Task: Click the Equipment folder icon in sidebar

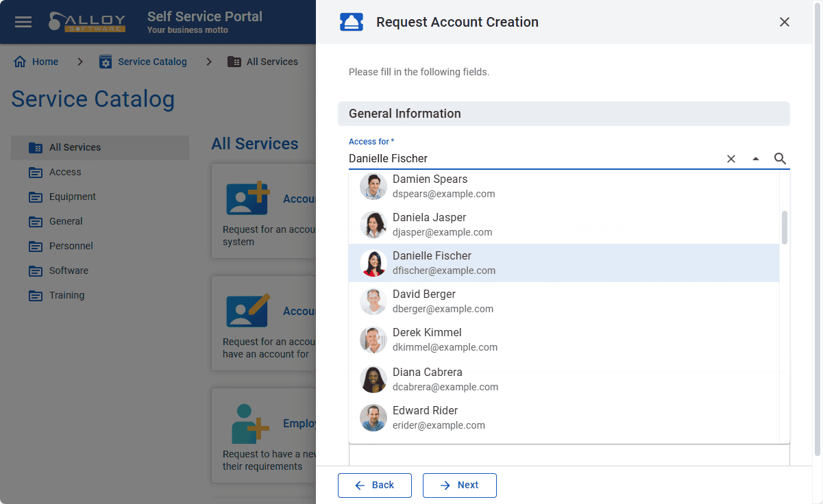Action: 36,197
